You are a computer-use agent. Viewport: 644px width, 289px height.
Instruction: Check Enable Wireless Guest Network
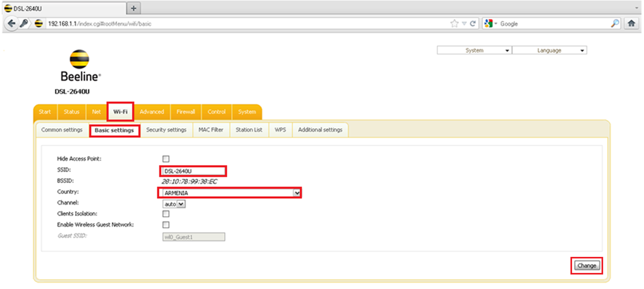(166, 225)
